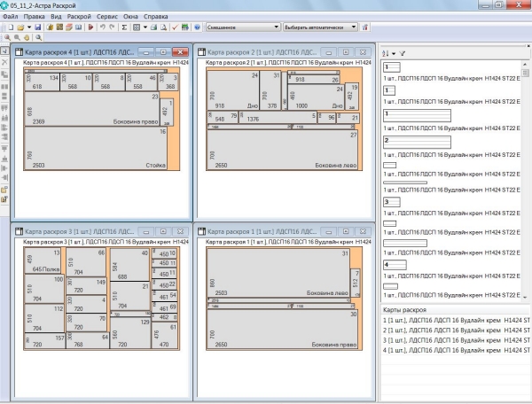Open the Окна menu
The image size is (532, 404).
[130, 16]
